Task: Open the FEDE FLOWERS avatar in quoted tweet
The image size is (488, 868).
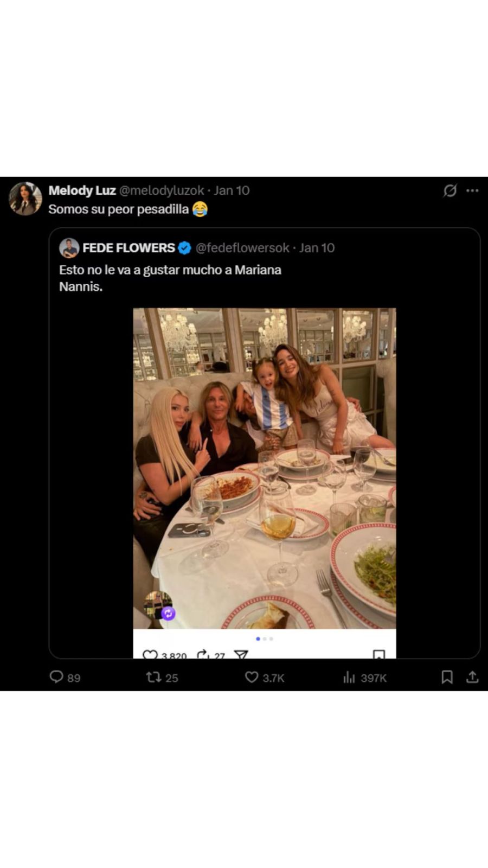Action: pyautogui.click(x=69, y=248)
